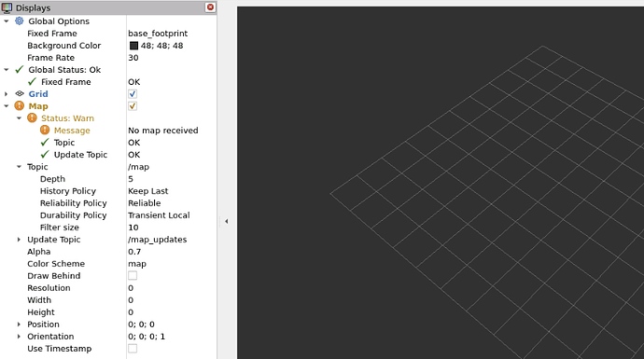644x359 pixels.
Task: Disable the Grid display checkbox
Action: pos(133,94)
